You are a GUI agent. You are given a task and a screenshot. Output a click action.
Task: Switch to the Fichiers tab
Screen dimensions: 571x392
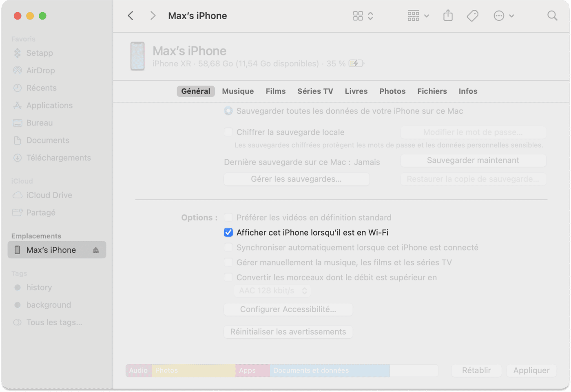pos(432,91)
